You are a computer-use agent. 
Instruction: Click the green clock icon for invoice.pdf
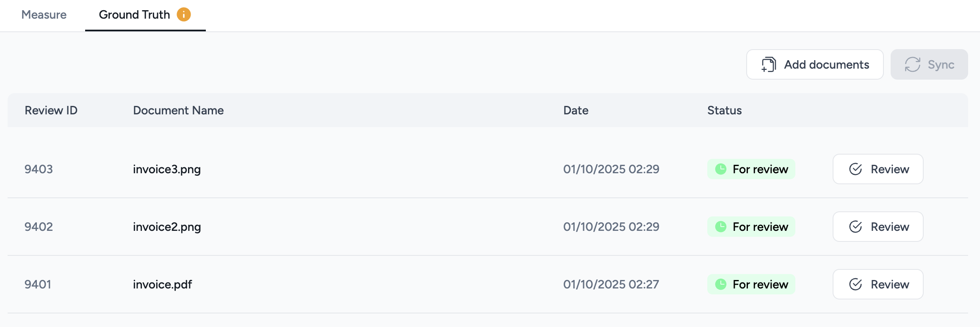(721, 284)
